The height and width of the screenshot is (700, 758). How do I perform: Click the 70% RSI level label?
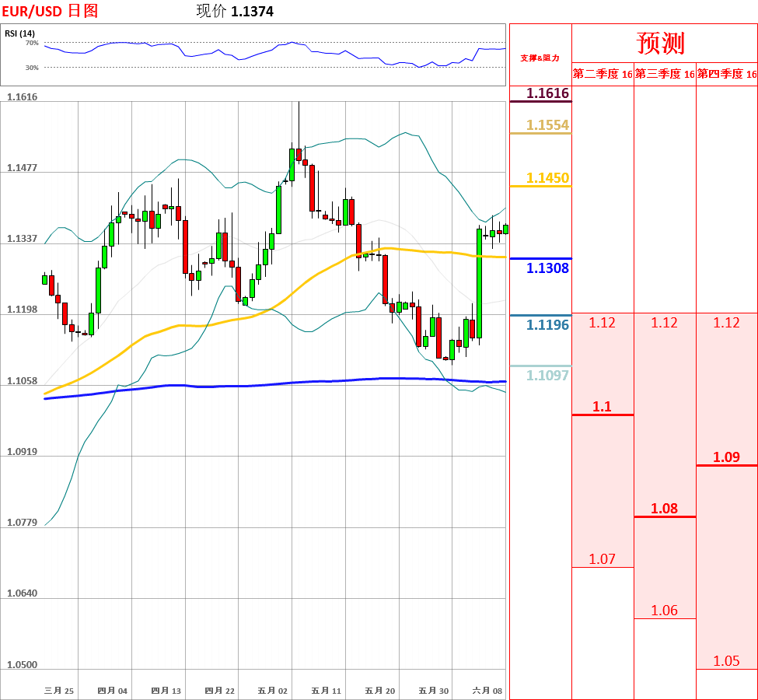click(x=32, y=43)
